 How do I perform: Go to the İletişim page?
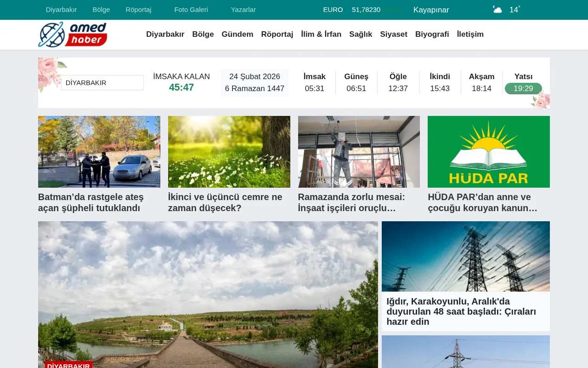[470, 34]
